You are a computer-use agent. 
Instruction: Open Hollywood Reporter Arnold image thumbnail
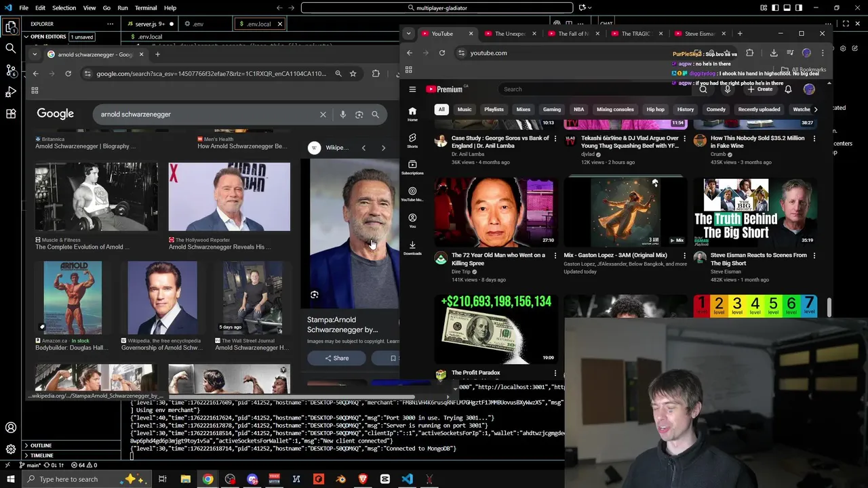coord(229,197)
